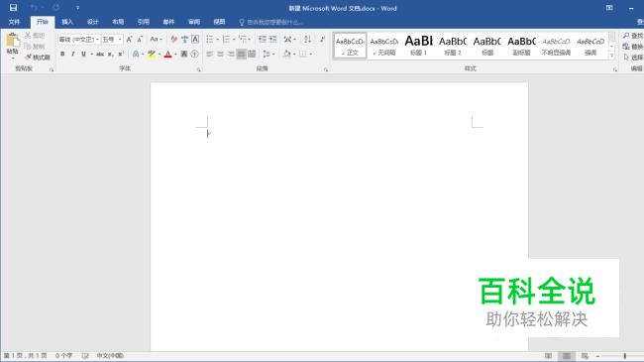Toggle Justify alignment button

[241, 54]
